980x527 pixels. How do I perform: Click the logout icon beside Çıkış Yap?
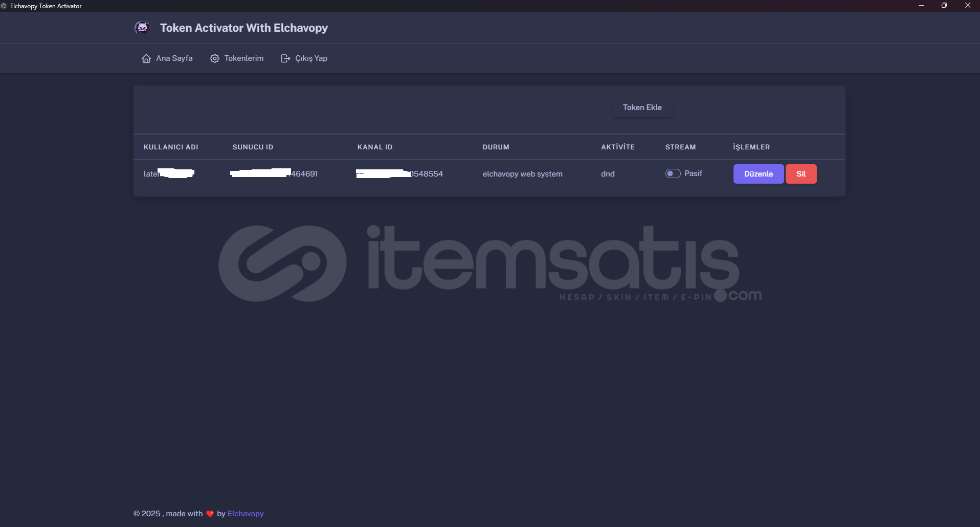(285, 58)
